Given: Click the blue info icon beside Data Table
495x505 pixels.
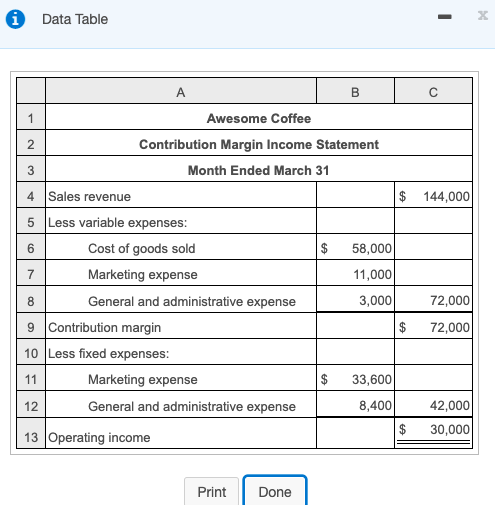Looking at the screenshot, I should click(x=15, y=19).
